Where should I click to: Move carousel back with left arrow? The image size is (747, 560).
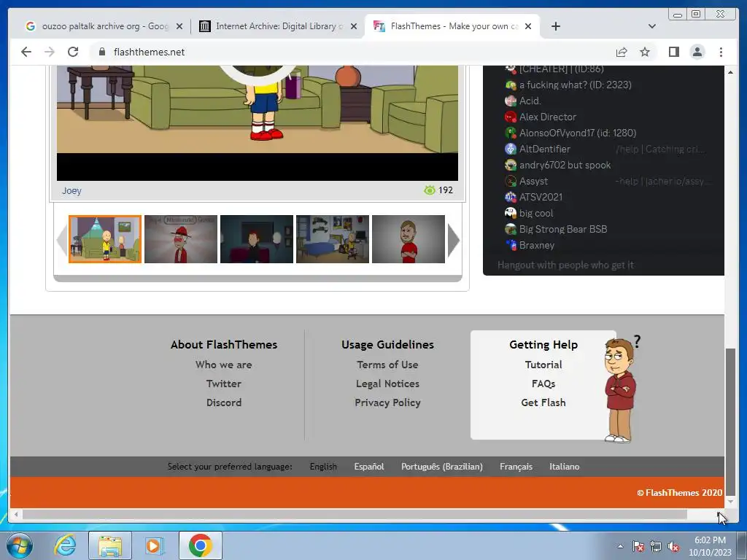tap(62, 240)
